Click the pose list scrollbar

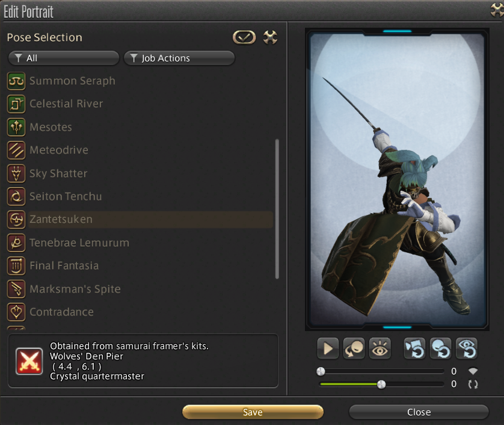[x=277, y=209]
